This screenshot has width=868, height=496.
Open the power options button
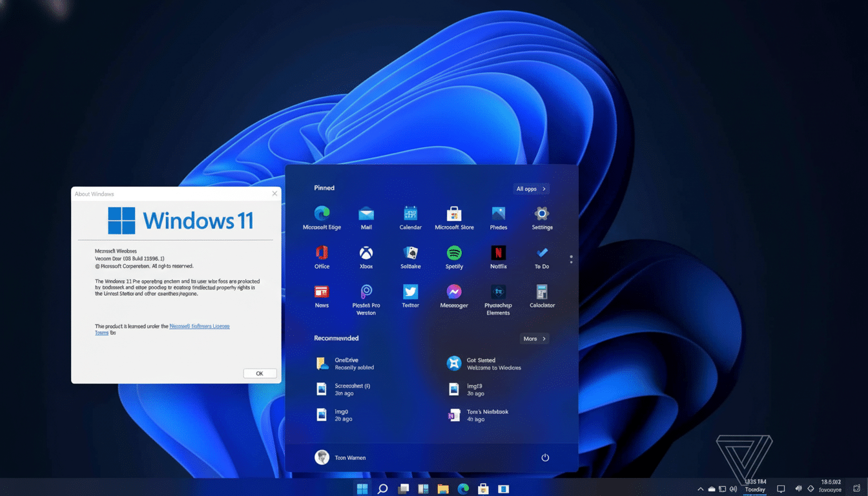tap(545, 457)
